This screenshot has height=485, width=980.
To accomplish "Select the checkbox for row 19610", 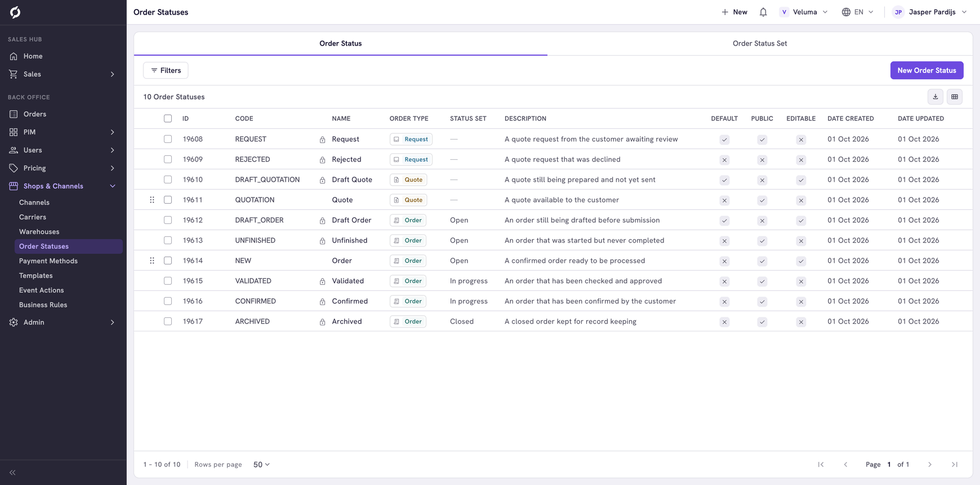I will click(168, 179).
